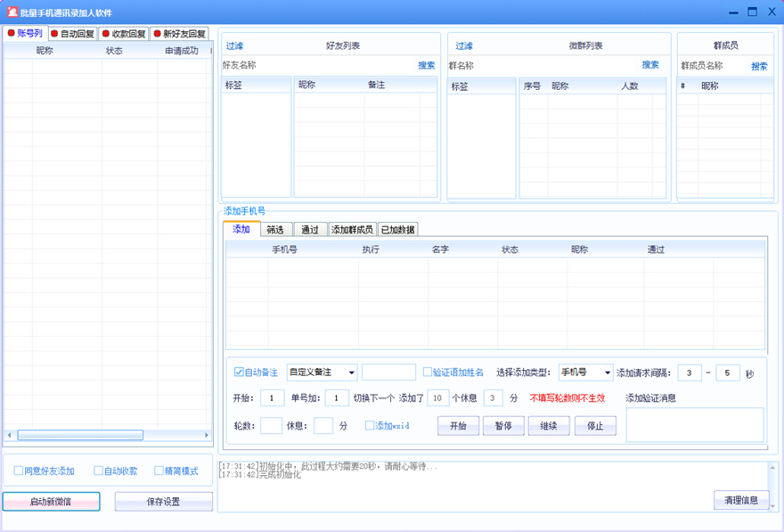Click the 人数 column header in 微群列表
784x532 pixels.
(630, 86)
